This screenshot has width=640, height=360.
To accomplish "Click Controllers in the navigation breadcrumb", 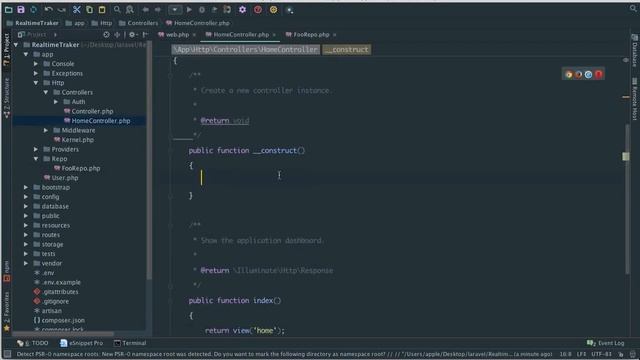I will click(138, 23).
